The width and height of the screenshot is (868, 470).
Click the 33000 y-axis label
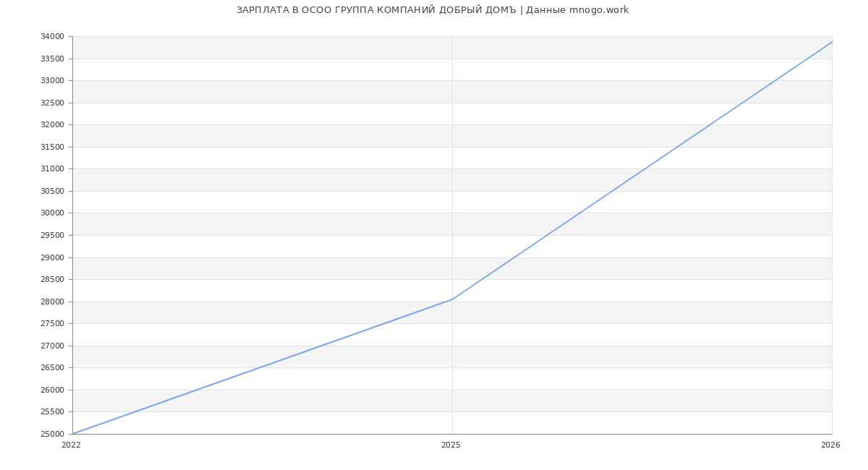pos(52,81)
